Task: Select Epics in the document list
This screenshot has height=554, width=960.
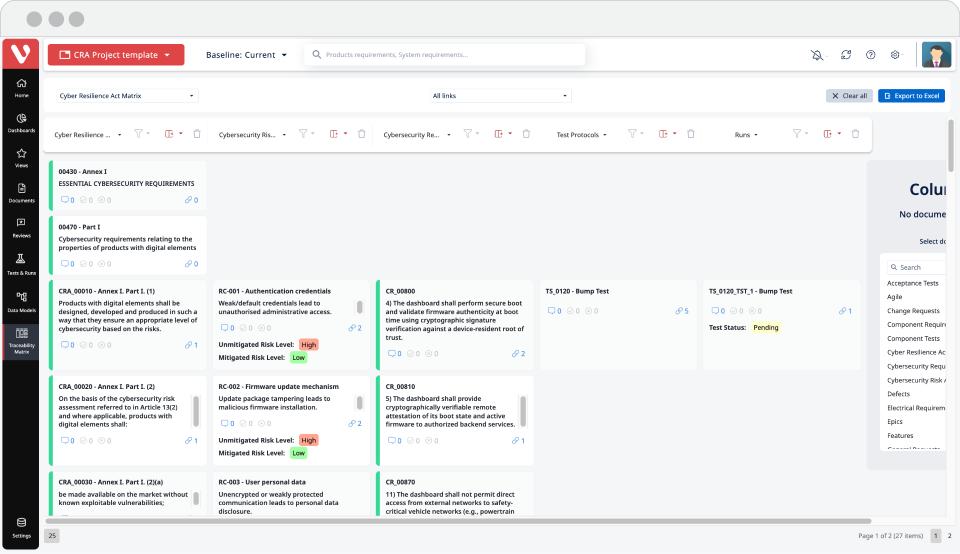Action: [x=894, y=422]
